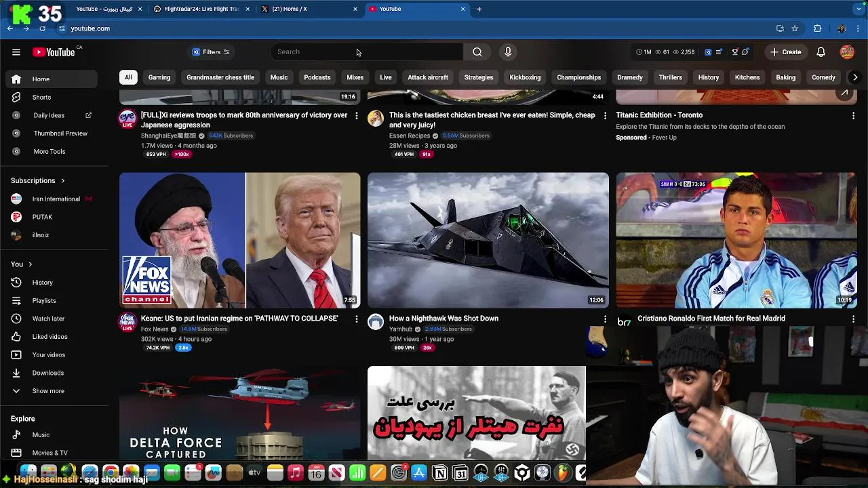Play the Fox News Khamenei Trump thumbnail
This screenshot has height=488, width=868.
click(x=240, y=240)
